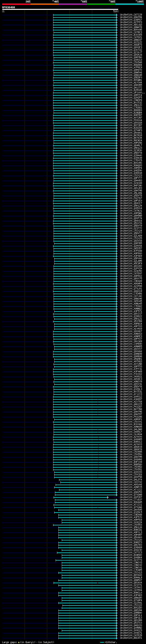
Task: Select the UniRef100_B9RCD1 label
Action: [131, 530]
